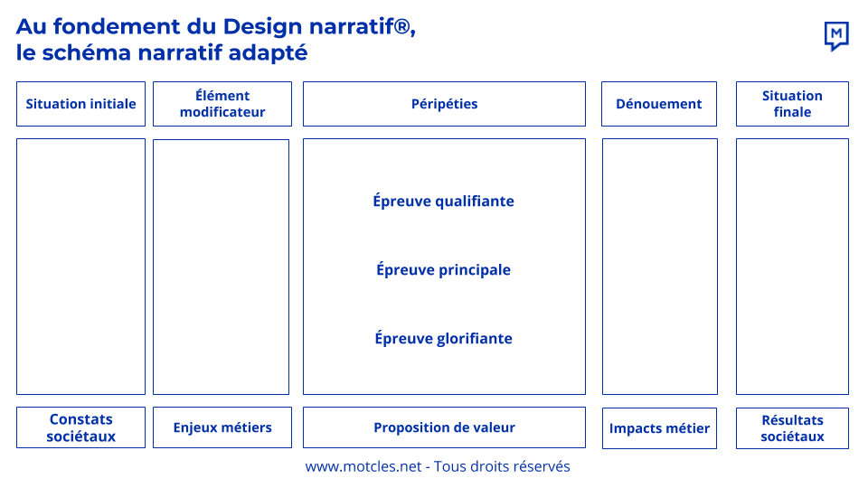Open the www.motcles.net footer link
The height and width of the screenshot is (488, 868).
[363, 466]
